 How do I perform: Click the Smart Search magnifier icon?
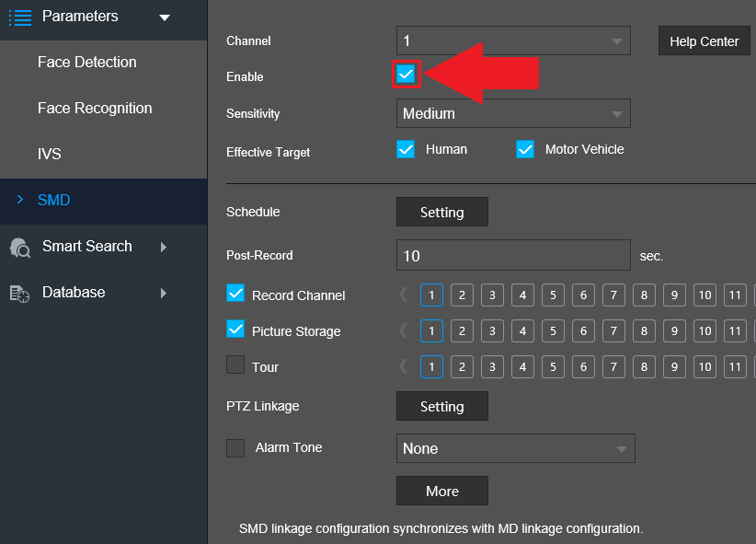click(19, 247)
